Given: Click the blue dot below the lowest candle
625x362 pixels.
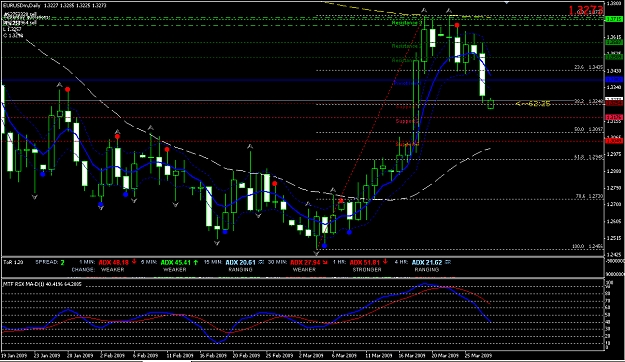Looking at the screenshot, I should pos(324,246).
